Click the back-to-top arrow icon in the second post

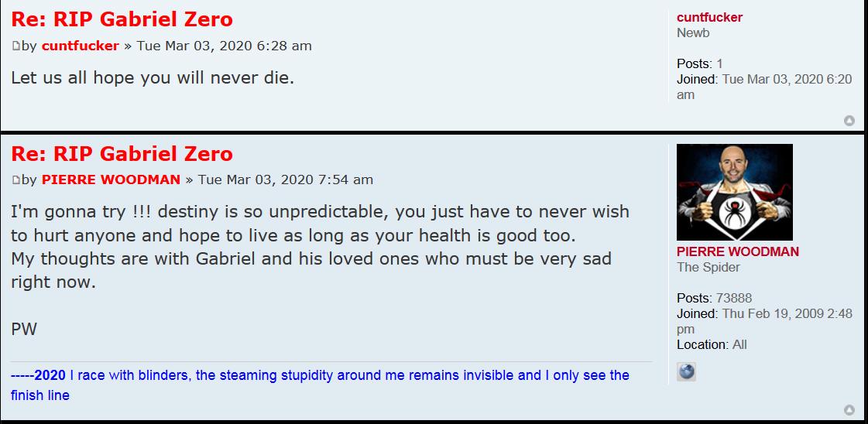click(x=849, y=410)
